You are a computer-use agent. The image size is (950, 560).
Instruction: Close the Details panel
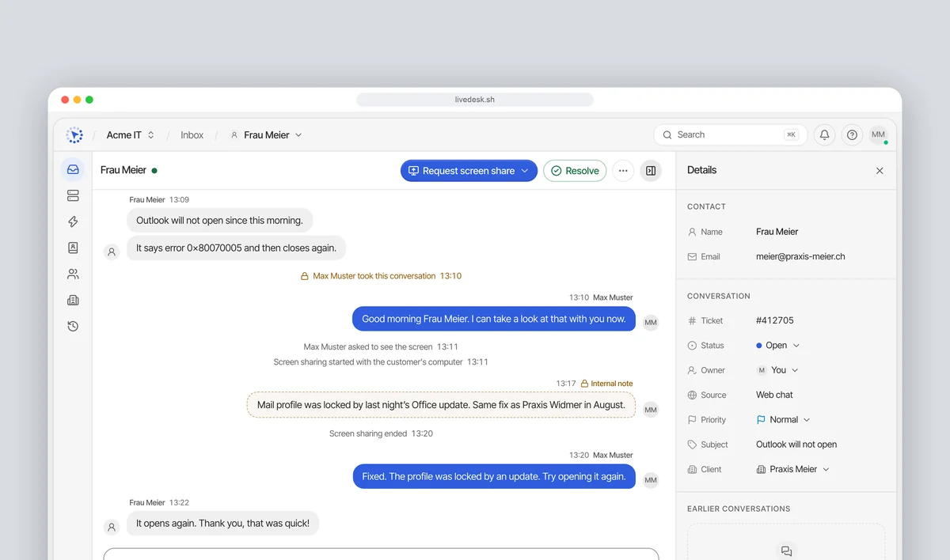880,171
